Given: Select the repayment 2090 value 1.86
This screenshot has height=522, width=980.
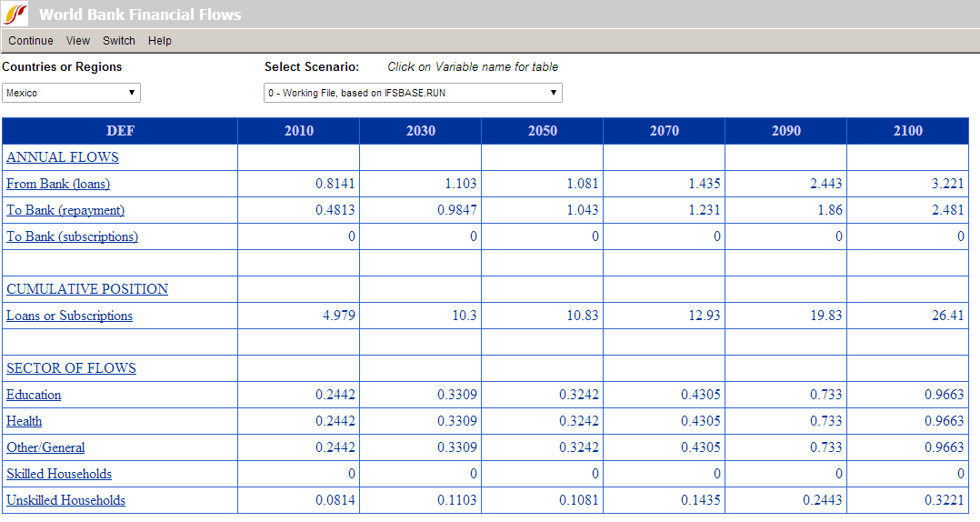Looking at the screenshot, I should tap(830, 210).
